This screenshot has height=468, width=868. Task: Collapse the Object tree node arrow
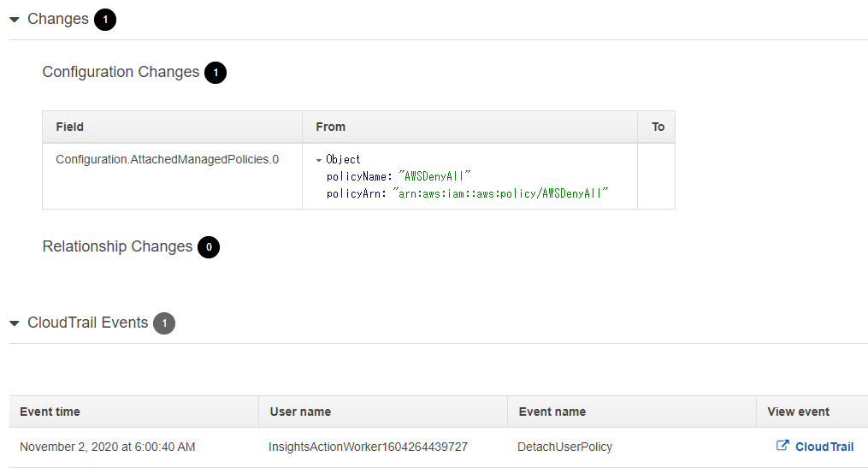pyautogui.click(x=319, y=160)
